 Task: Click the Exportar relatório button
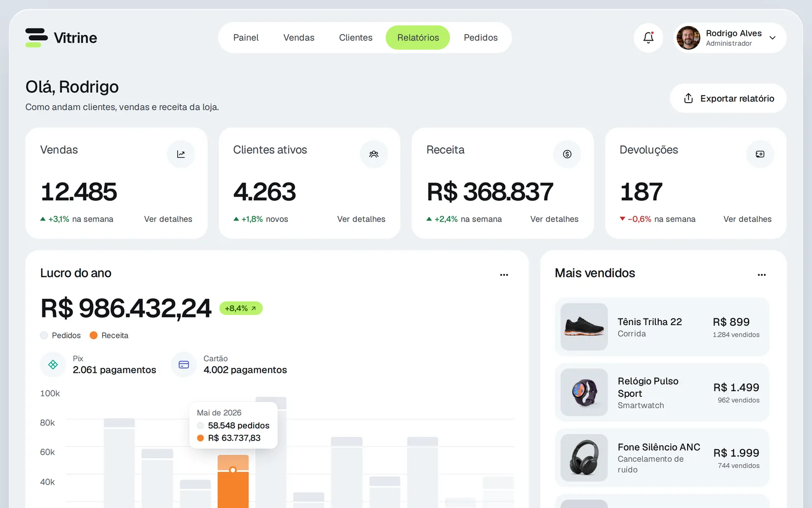pos(728,98)
